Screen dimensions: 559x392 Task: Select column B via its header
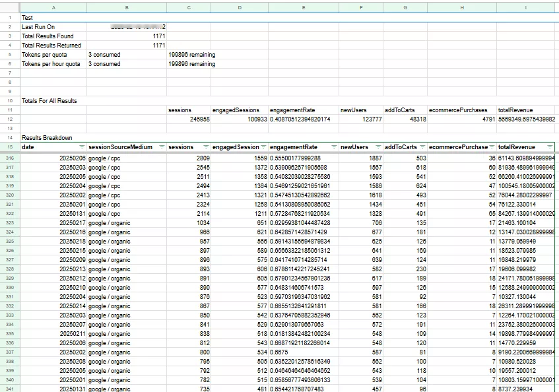[x=127, y=7]
